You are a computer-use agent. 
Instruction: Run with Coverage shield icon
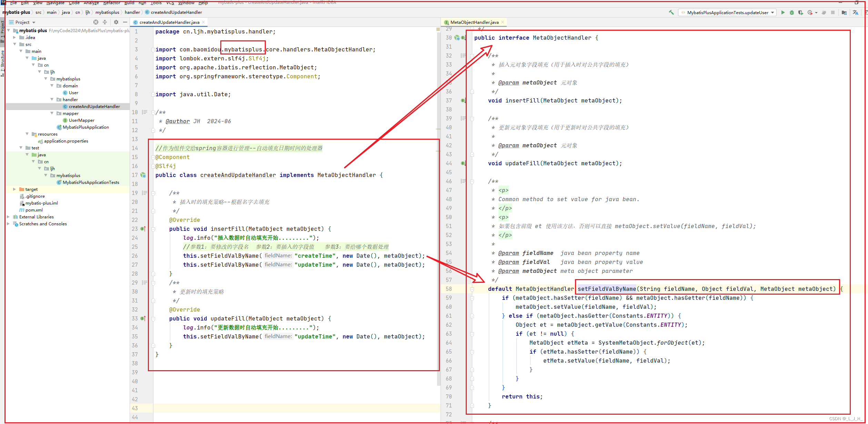(x=800, y=12)
